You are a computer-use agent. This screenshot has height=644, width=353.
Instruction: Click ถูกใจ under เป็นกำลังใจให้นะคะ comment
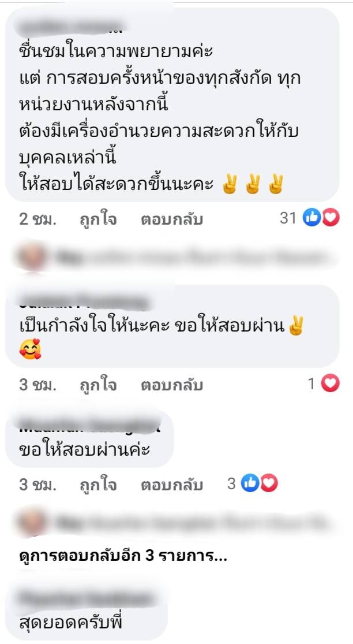[x=98, y=385]
